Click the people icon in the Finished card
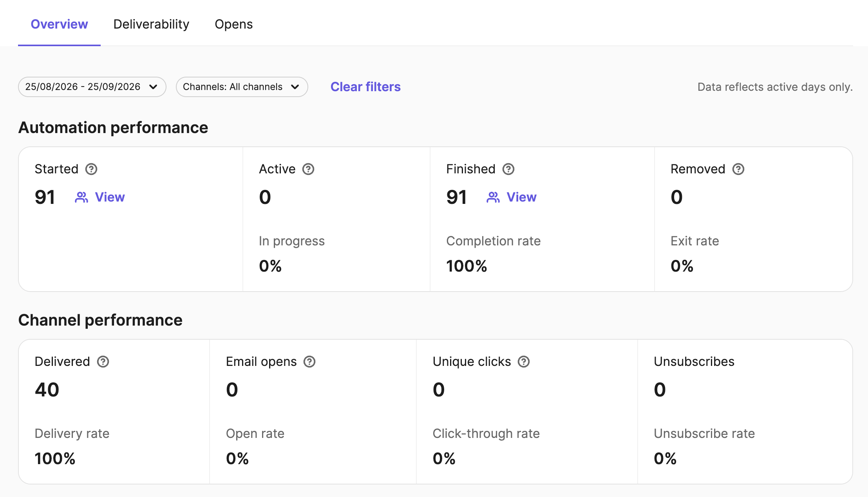Viewport: 868px width, 497px height. (x=493, y=197)
